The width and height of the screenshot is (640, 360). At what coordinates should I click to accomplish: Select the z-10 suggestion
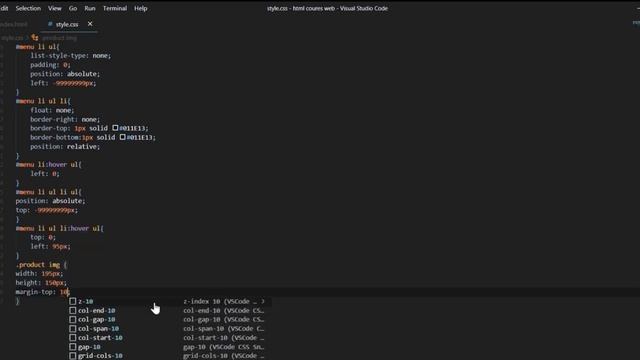[x=170, y=301]
